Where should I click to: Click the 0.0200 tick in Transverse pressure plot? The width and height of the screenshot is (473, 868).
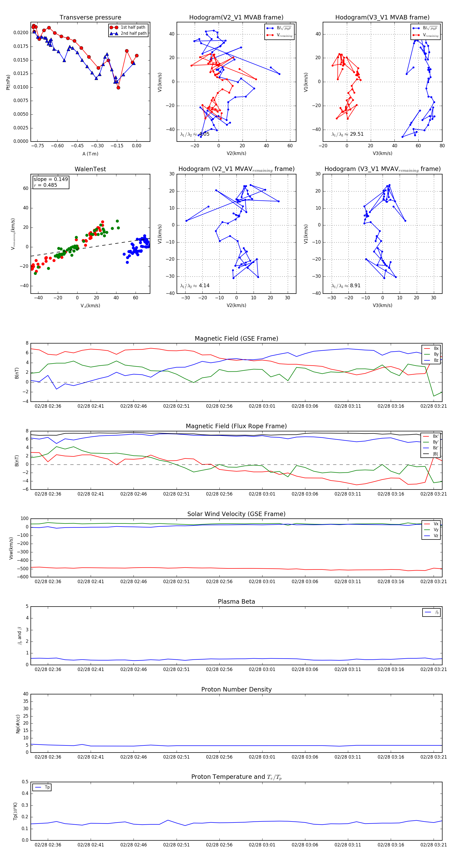pos(21,33)
